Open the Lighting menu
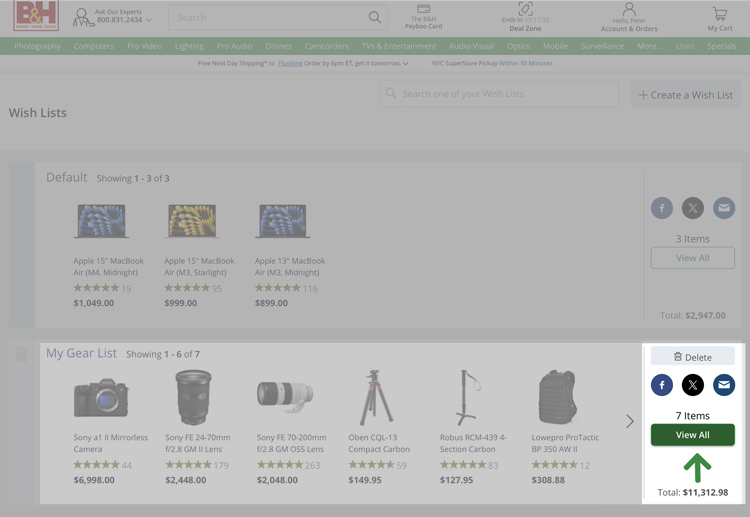750x517 pixels. (x=189, y=46)
